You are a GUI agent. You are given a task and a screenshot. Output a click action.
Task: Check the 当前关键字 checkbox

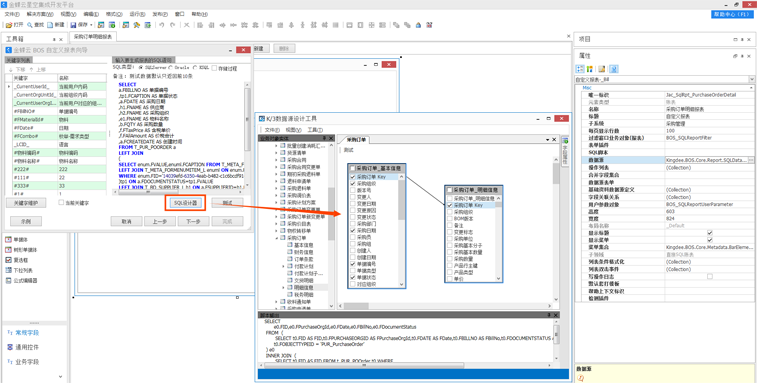click(x=61, y=203)
